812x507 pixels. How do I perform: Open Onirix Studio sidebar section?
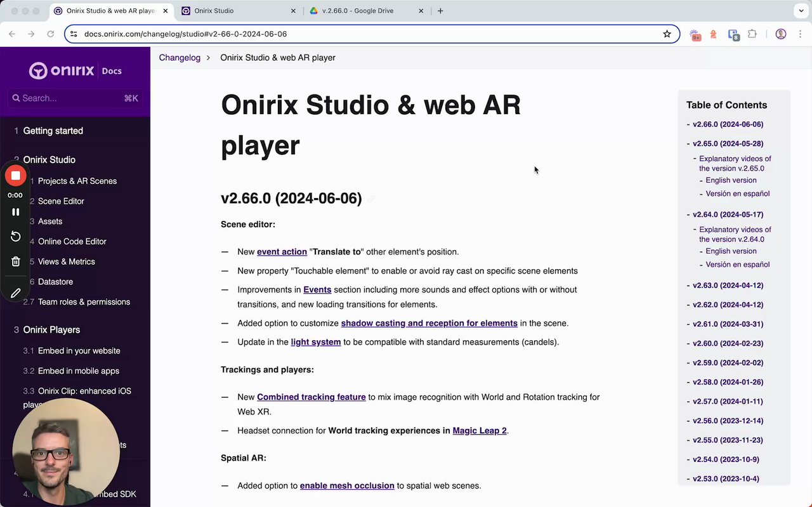point(49,160)
